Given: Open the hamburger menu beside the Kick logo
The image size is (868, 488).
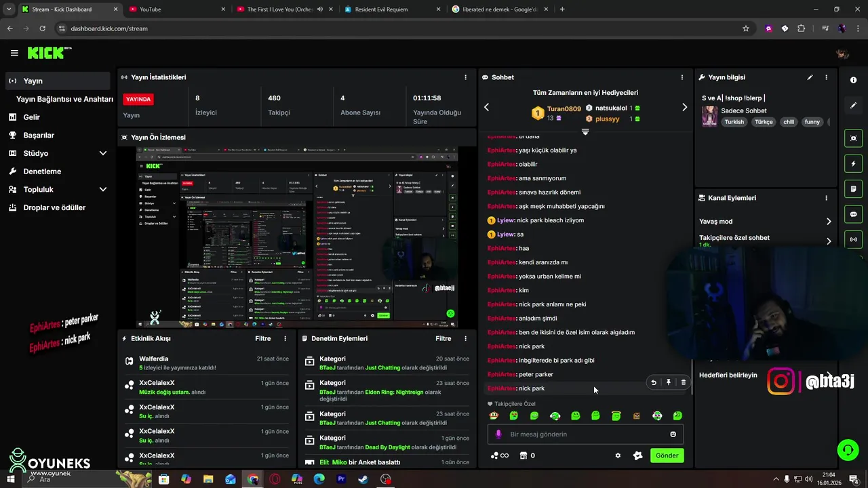Looking at the screenshot, I should pos(14,53).
